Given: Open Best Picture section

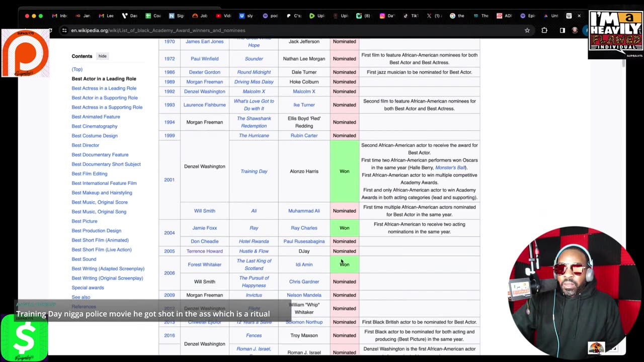Looking at the screenshot, I should coord(85,221).
